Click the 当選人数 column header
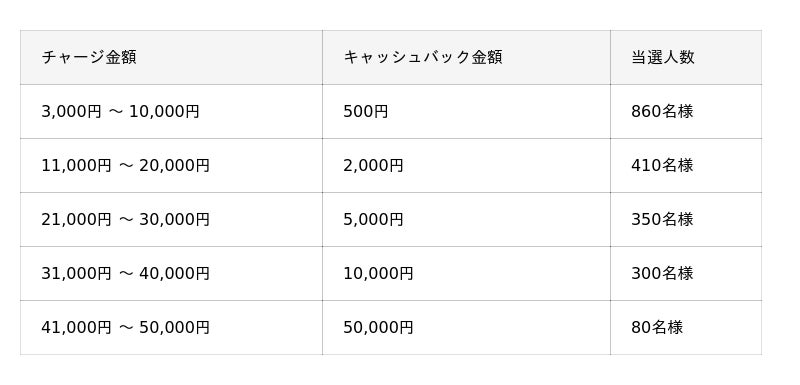800x385 pixels. 686,57
